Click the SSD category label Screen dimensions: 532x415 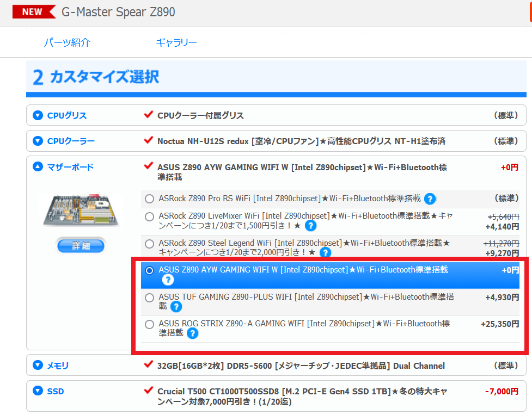click(56, 391)
